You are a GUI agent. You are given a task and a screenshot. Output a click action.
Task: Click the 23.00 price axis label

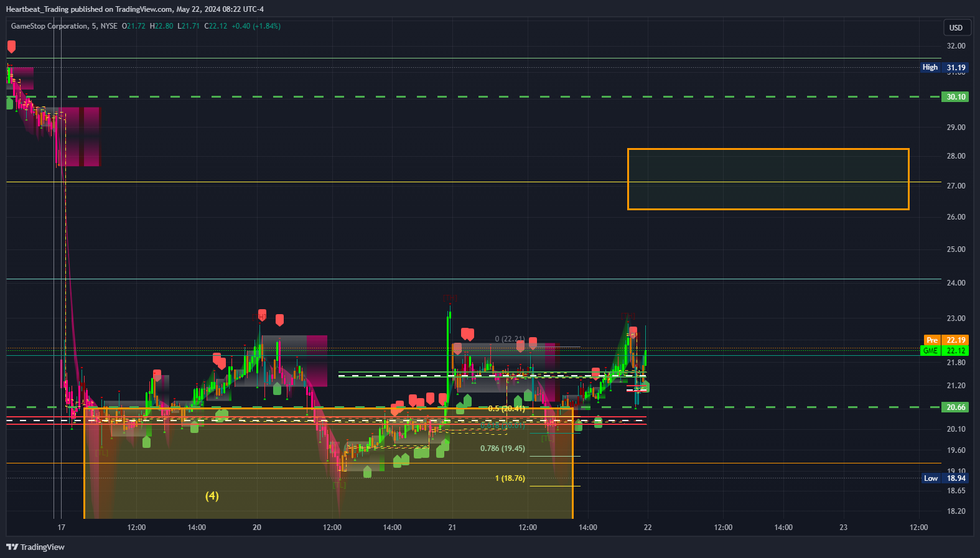pyautogui.click(x=956, y=319)
